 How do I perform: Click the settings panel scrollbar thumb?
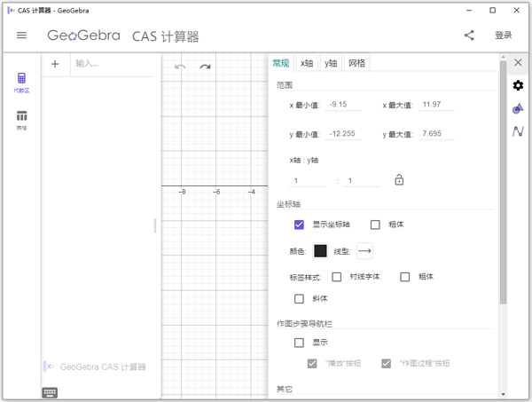tap(503, 182)
